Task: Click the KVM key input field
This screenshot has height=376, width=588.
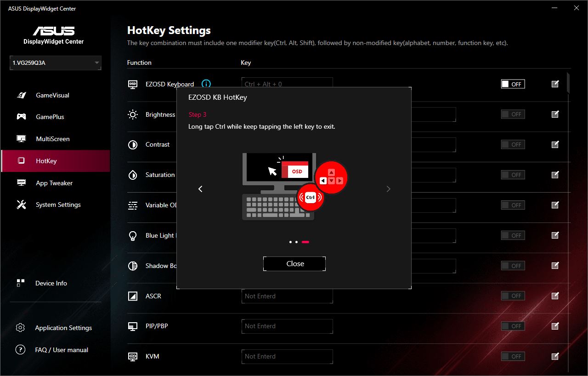Action: [287, 356]
